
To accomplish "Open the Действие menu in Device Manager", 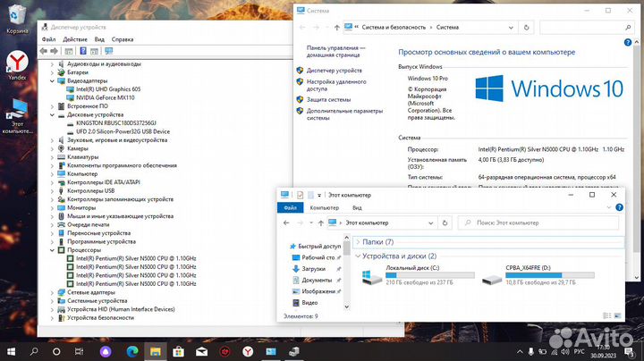I will [x=75, y=39].
